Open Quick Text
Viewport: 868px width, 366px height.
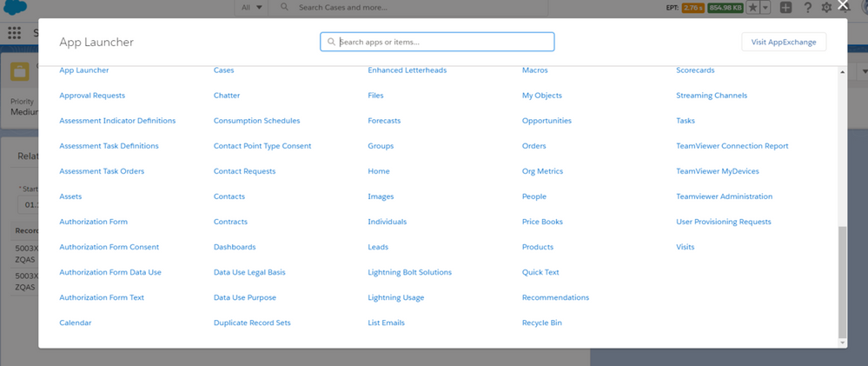tap(540, 272)
